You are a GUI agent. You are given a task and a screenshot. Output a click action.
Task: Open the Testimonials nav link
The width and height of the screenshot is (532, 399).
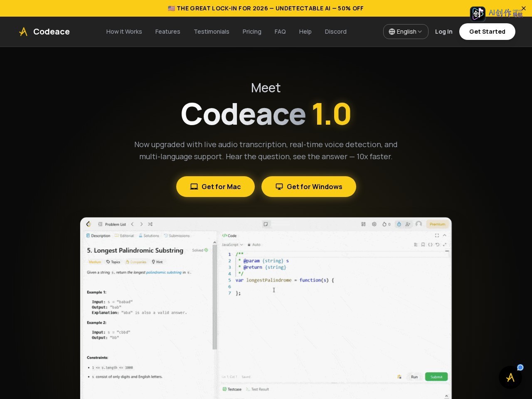[212, 32]
